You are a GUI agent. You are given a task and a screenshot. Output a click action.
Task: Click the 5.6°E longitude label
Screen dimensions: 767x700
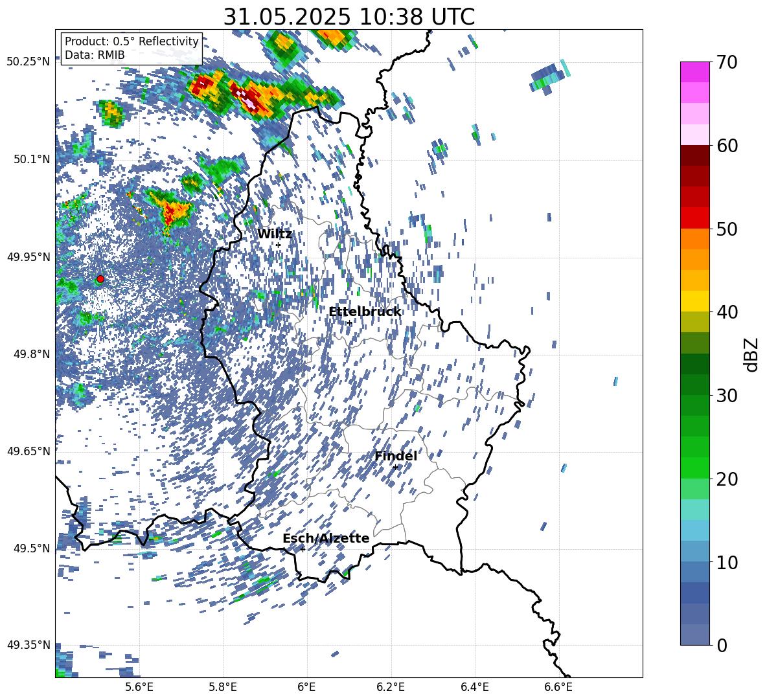(x=139, y=687)
